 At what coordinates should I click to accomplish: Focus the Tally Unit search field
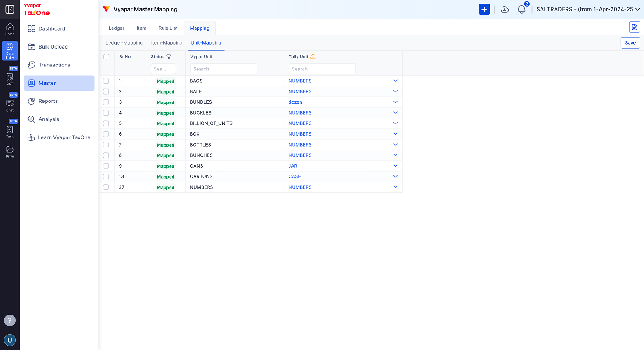[x=322, y=69]
